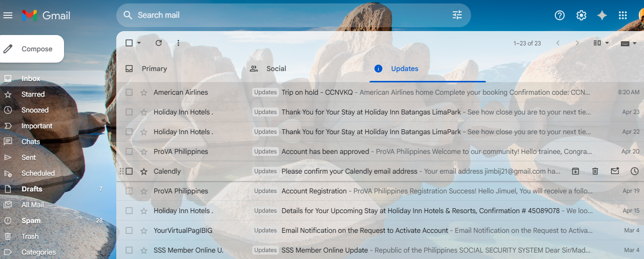Image resolution: width=644 pixels, height=259 pixels.
Task: Compose a new email
Action: 32,49
